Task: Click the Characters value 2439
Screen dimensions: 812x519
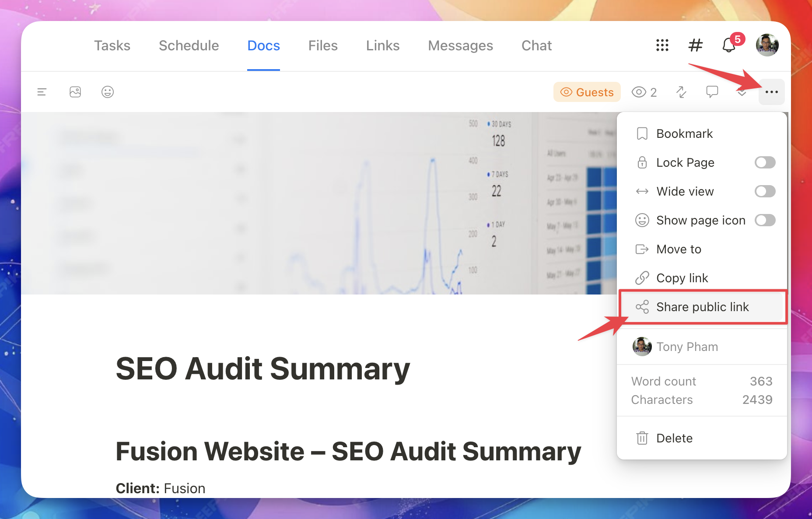Action: (757, 400)
